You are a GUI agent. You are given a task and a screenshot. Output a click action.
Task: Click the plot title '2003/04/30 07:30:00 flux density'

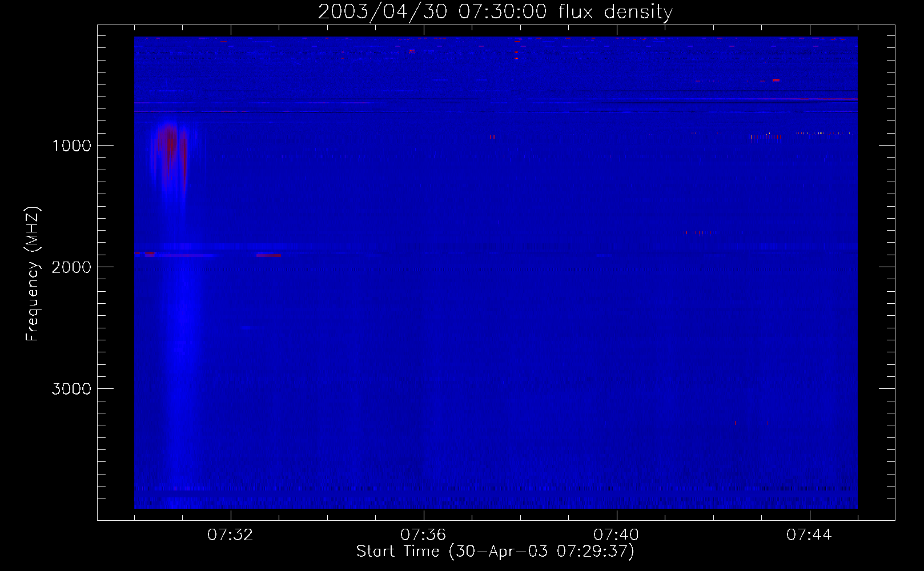coord(495,12)
